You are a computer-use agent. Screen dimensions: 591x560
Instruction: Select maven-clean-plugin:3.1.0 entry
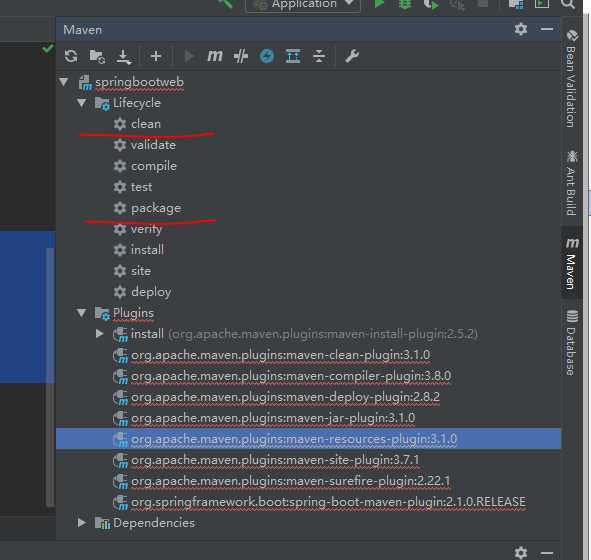click(x=280, y=355)
